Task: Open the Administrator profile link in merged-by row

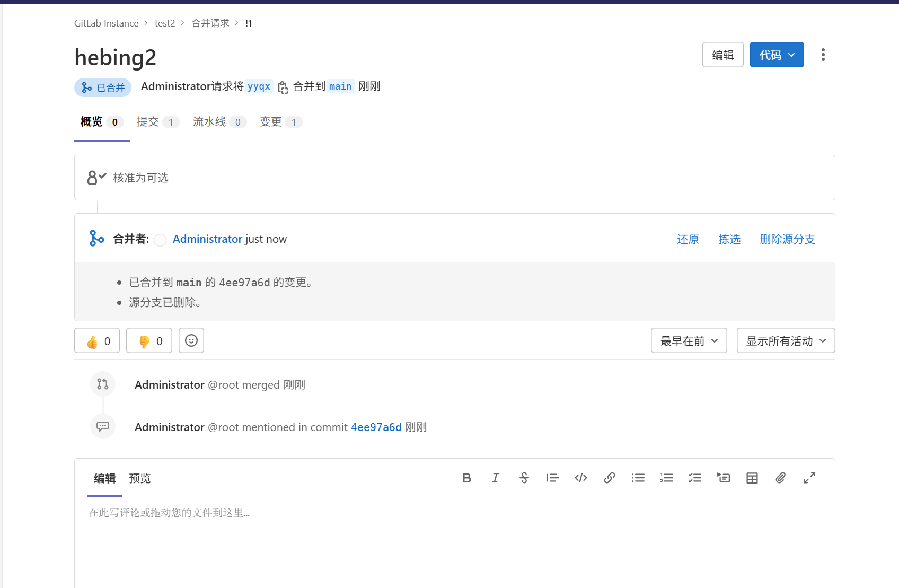Action: click(x=207, y=239)
